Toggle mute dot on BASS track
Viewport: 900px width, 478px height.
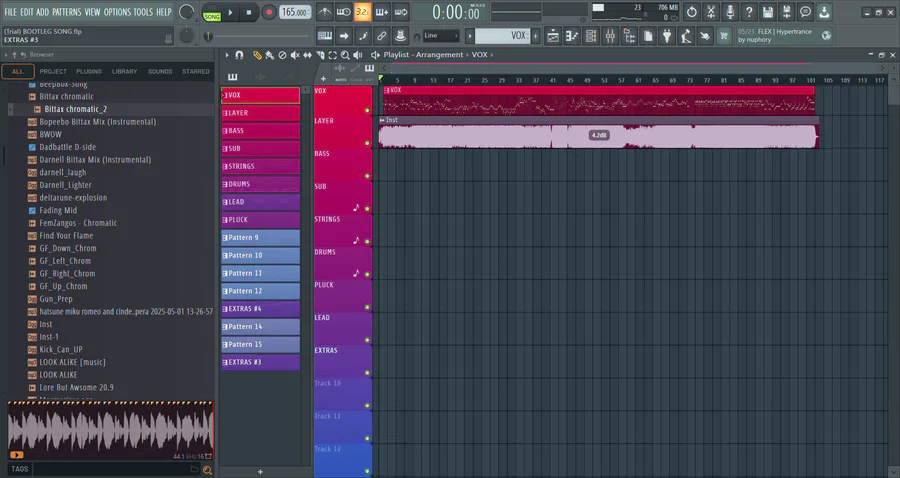click(367, 176)
